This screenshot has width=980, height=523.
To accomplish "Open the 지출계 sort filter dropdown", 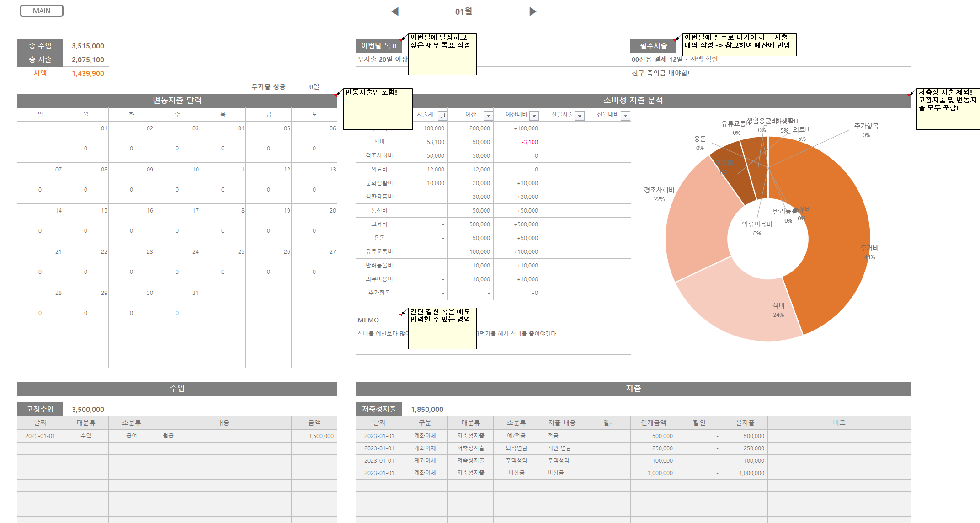I will 442,116.
